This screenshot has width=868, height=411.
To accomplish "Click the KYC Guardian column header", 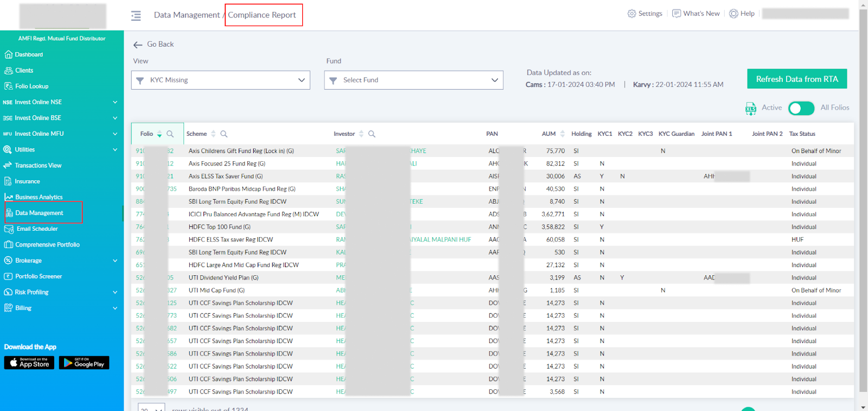I will pyautogui.click(x=676, y=134).
